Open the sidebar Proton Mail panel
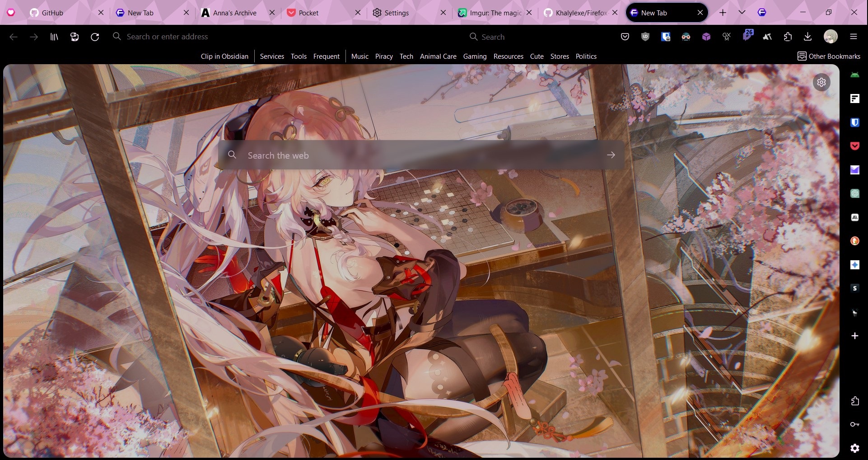 855,170
